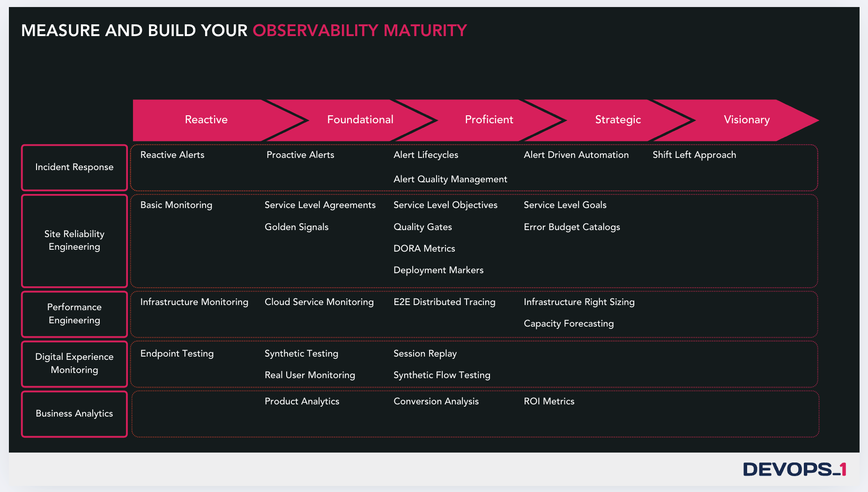Click 'Deployment Markers' entry

pyautogui.click(x=438, y=270)
